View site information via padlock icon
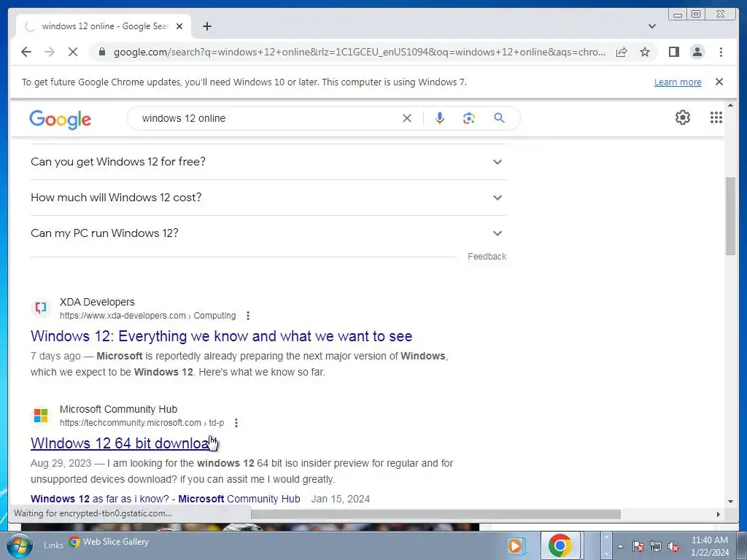747x560 pixels. pyautogui.click(x=102, y=52)
